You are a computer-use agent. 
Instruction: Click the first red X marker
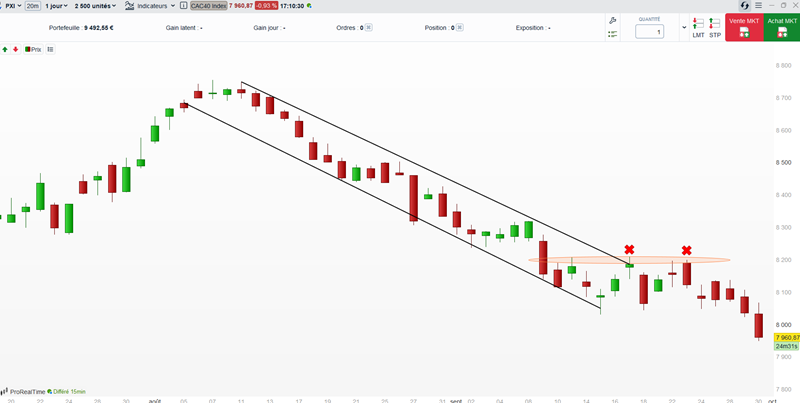click(629, 249)
